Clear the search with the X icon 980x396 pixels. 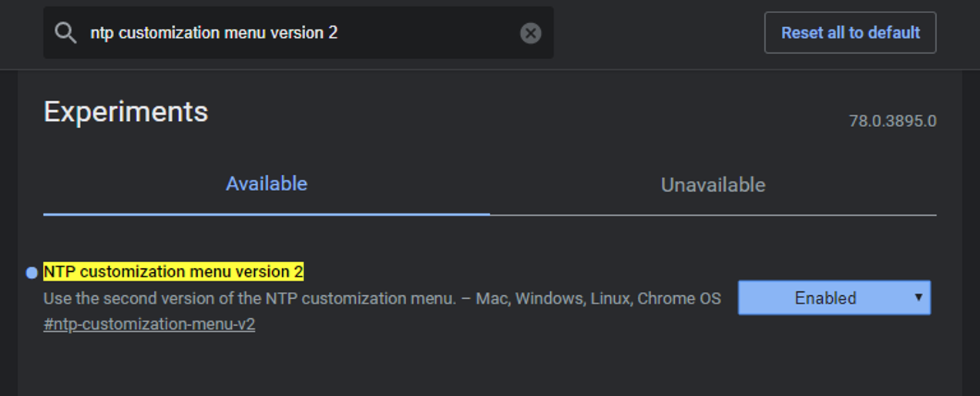pyautogui.click(x=530, y=33)
